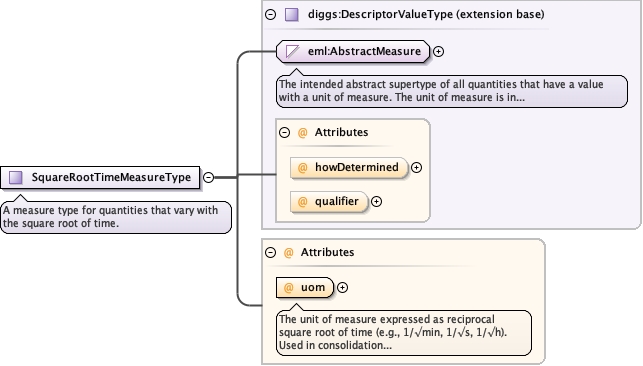
Task: Expand the eml:AbstractMeasure element
Action: click(438, 52)
